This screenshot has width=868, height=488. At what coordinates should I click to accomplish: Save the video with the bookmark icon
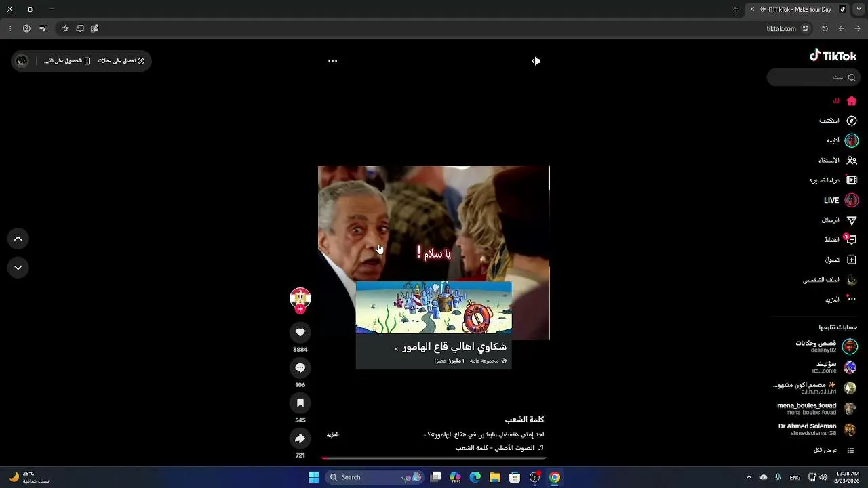point(300,403)
